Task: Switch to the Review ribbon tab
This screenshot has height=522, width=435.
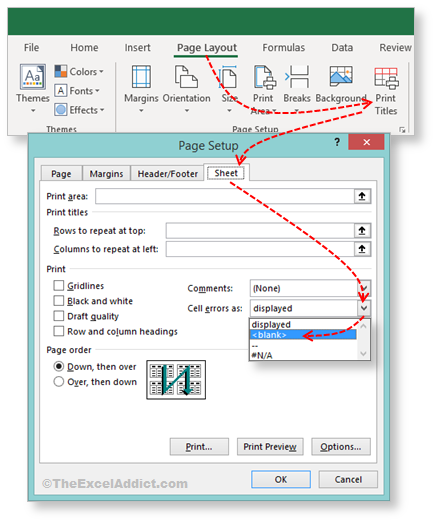Action: pos(395,47)
